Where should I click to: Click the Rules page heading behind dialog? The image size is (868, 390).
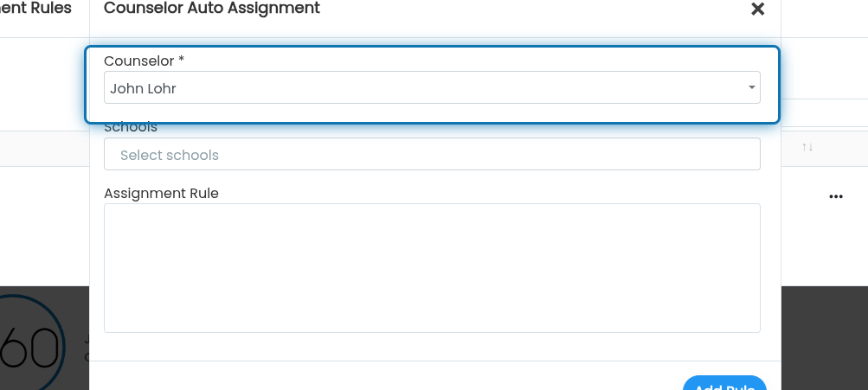(36, 8)
